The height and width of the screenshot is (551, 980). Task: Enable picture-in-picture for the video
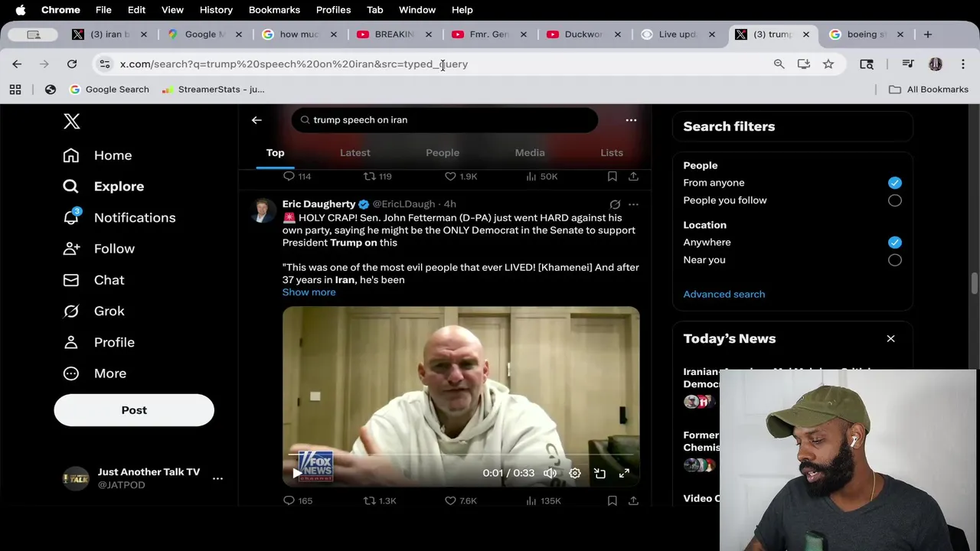pyautogui.click(x=599, y=473)
